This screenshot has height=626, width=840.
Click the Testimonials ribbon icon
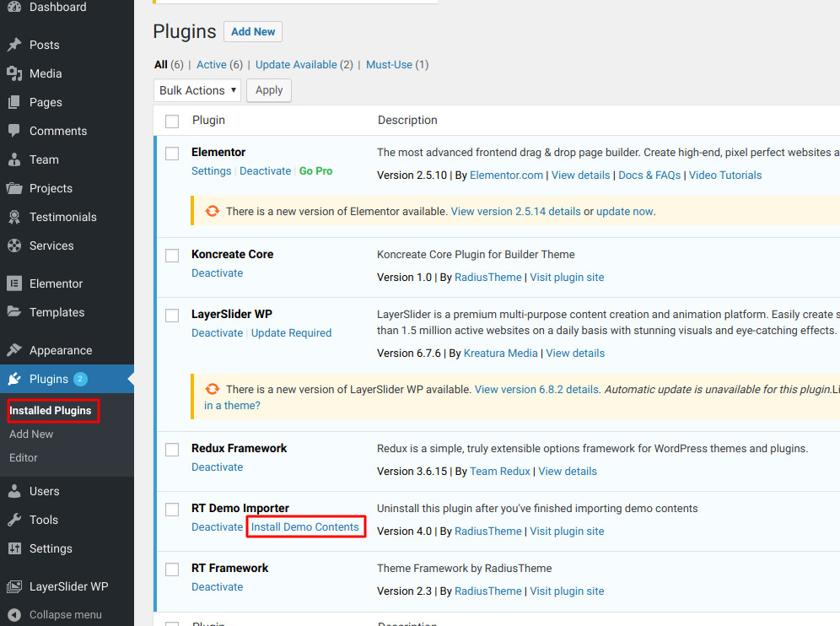14,217
